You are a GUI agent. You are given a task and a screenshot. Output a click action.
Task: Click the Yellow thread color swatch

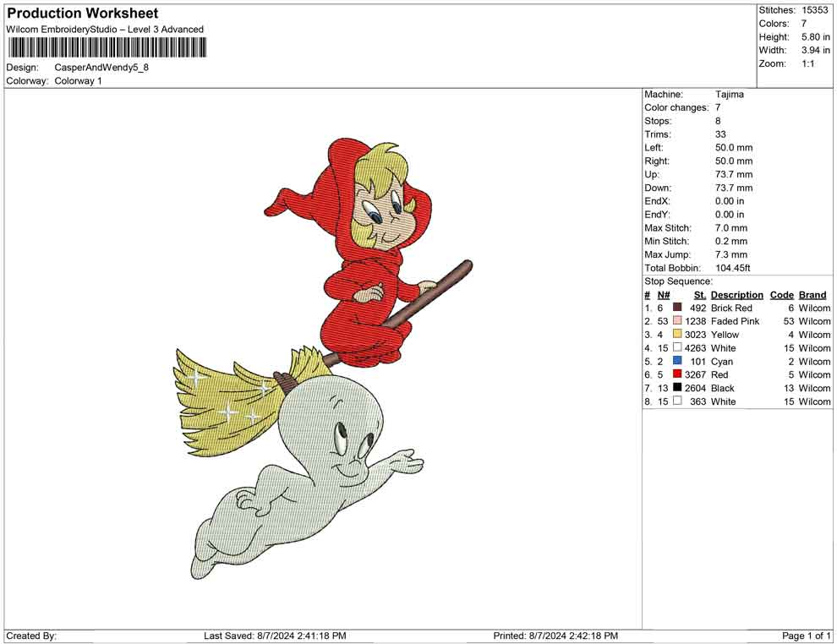tap(676, 335)
